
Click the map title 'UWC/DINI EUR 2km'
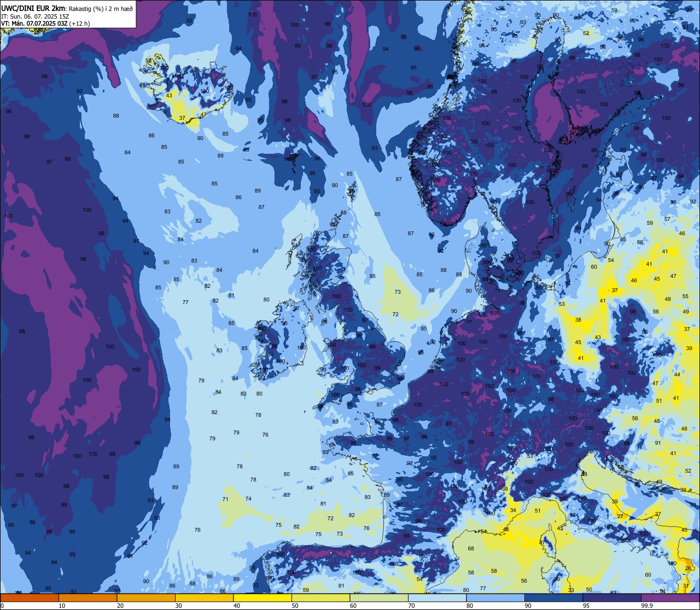pyautogui.click(x=33, y=8)
